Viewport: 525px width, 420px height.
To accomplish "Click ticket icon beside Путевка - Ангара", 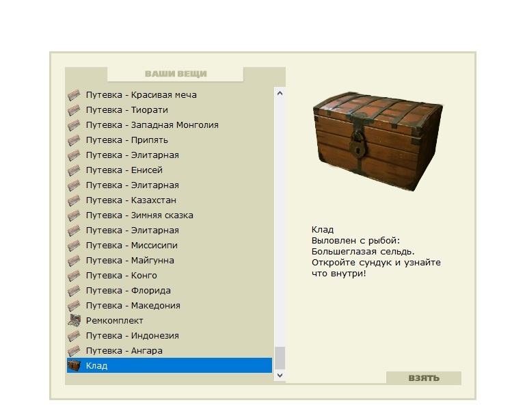I will (74, 352).
